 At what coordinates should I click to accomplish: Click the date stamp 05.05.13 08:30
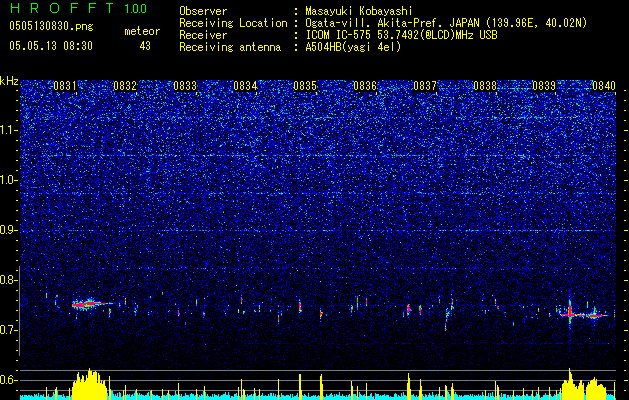[51, 46]
